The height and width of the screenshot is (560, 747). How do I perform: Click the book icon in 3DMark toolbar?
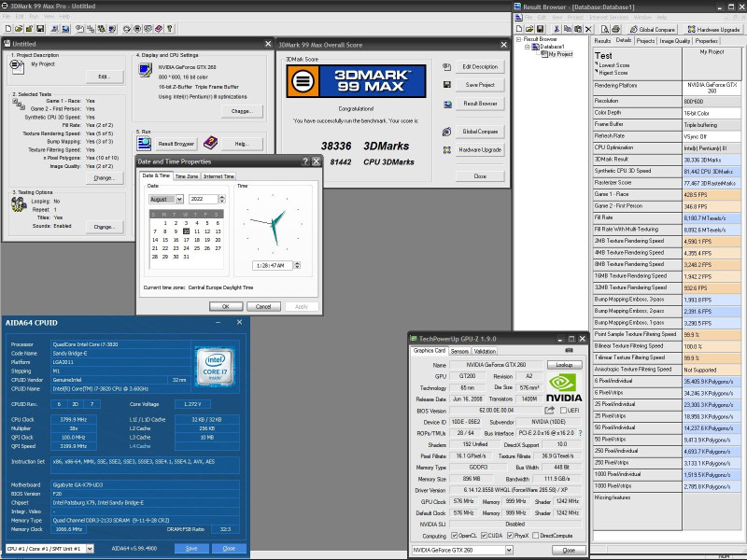point(159,29)
